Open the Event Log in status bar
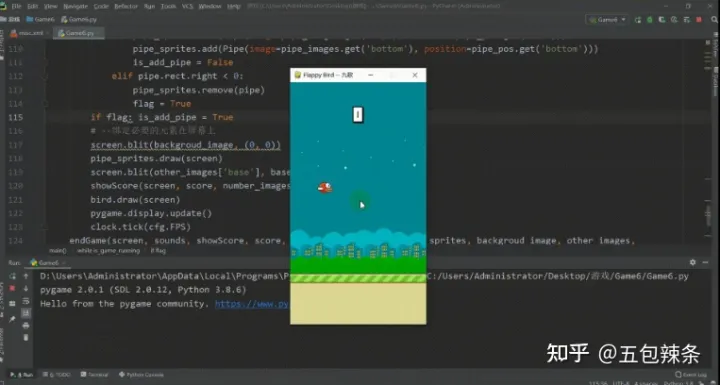This screenshot has width=720, height=385. coord(691,375)
